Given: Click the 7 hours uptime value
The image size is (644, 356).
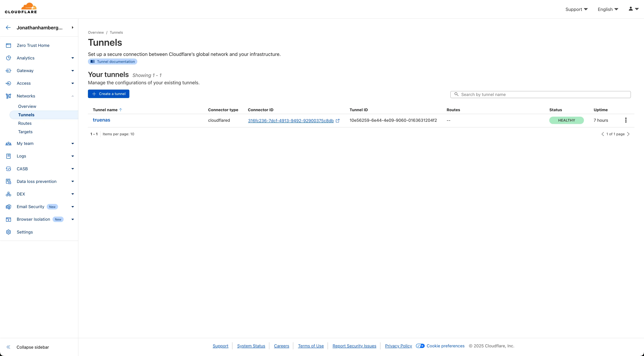Looking at the screenshot, I should click(x=601, y=120).
